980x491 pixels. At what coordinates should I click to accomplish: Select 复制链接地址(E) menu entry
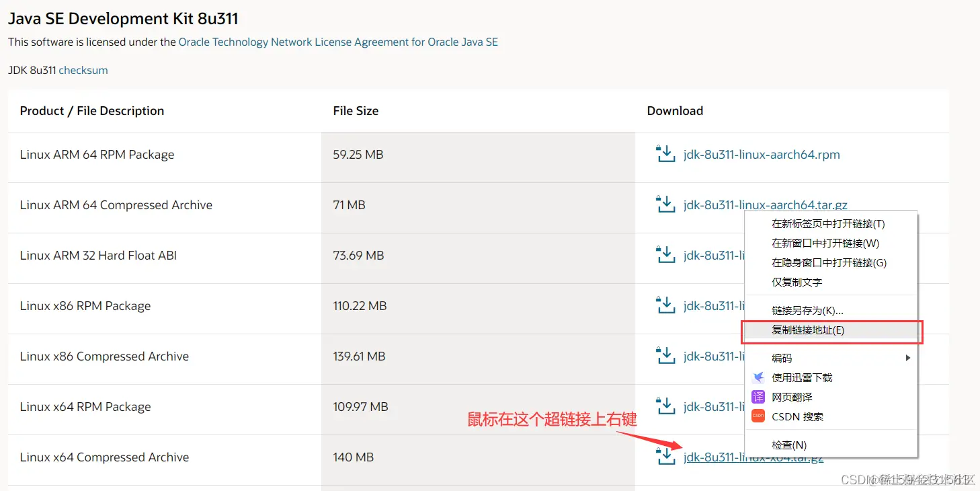coord(831,330)
